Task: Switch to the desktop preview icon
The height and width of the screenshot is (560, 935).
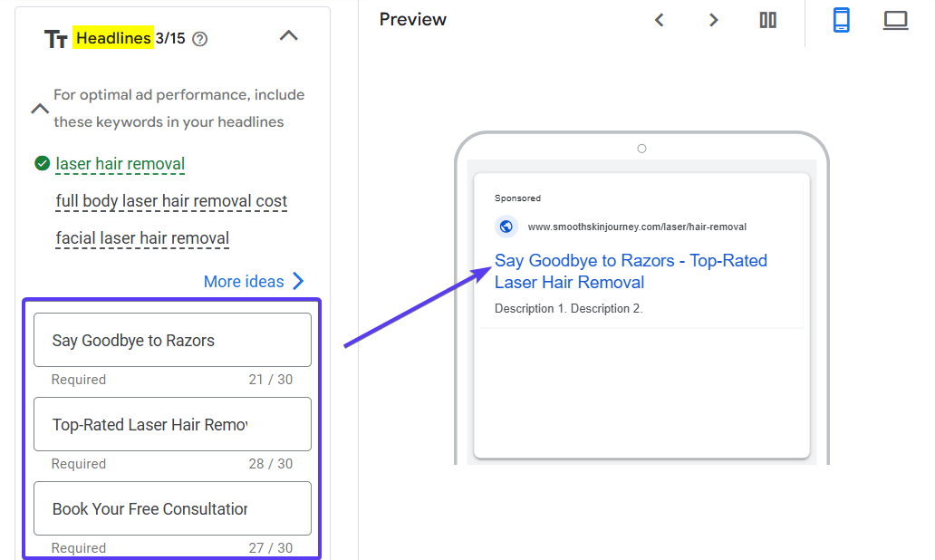Action: click(x=895, y=20)
